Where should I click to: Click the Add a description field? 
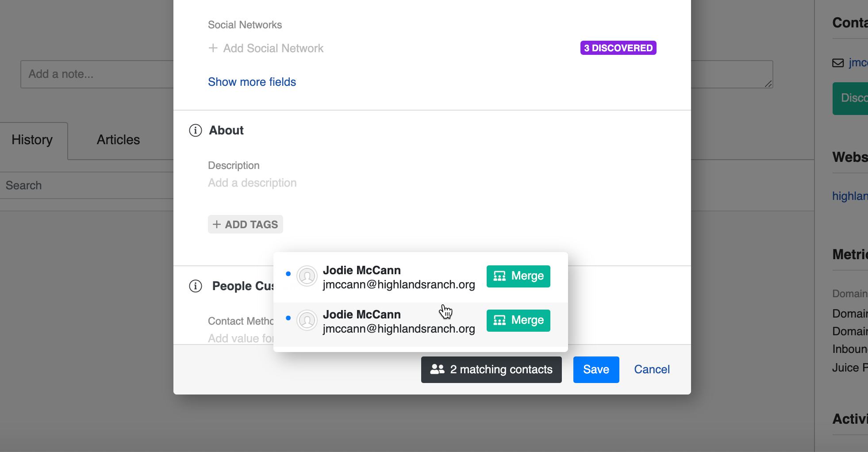point(252,183)
